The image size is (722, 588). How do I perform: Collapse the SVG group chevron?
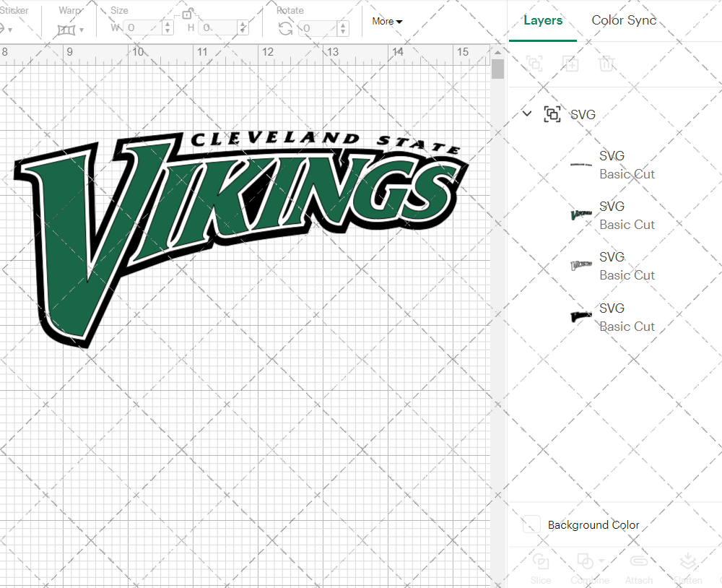click(x=527, y=113)
